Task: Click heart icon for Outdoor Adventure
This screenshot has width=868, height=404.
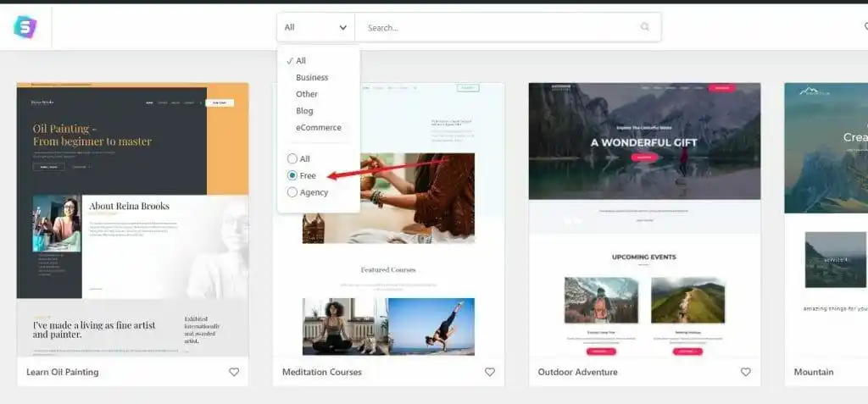Action: click(746, 372)
